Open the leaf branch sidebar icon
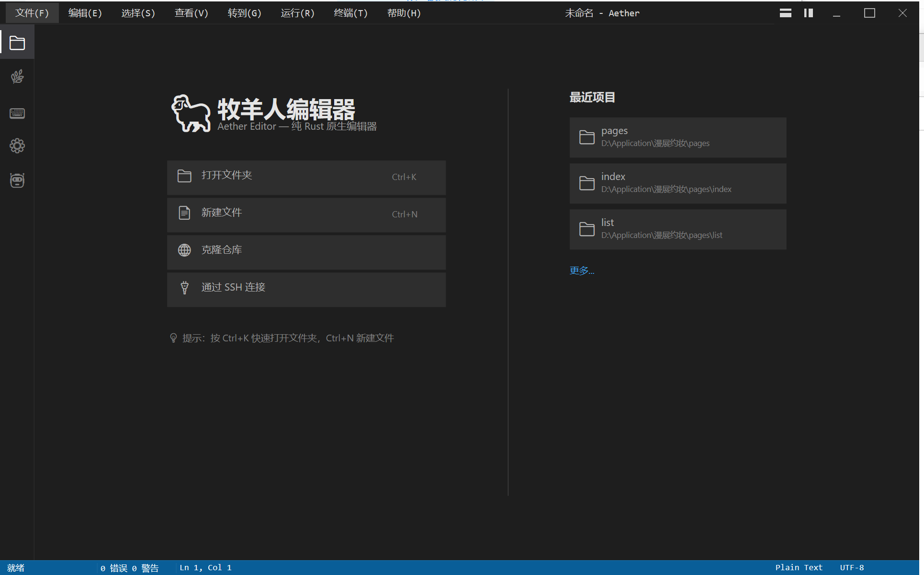The width and height of the screenshot is (924, 575). click(17, 77)
